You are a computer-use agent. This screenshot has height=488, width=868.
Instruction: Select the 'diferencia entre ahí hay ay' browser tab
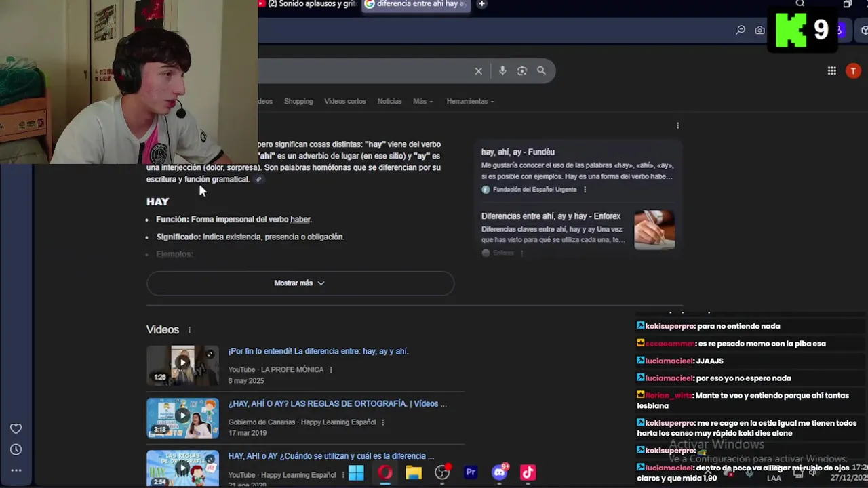click(x=416, y=4)
